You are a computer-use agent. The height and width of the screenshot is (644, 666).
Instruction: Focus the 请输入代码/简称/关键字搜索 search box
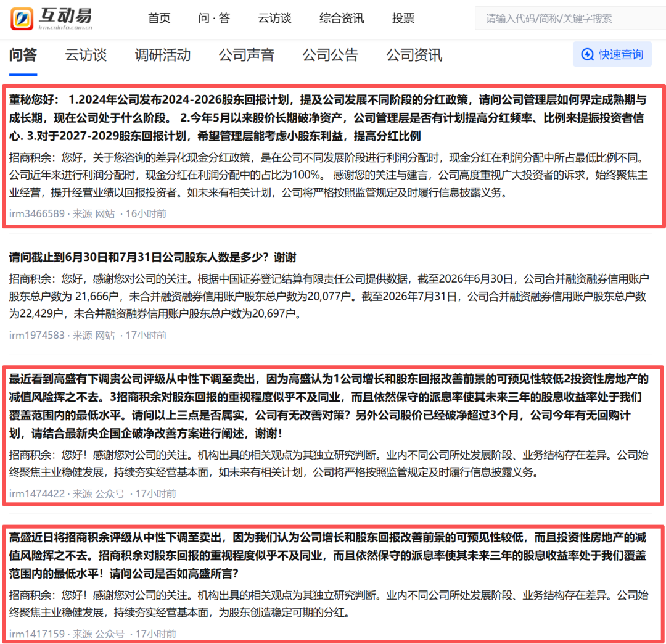[570, 19]
